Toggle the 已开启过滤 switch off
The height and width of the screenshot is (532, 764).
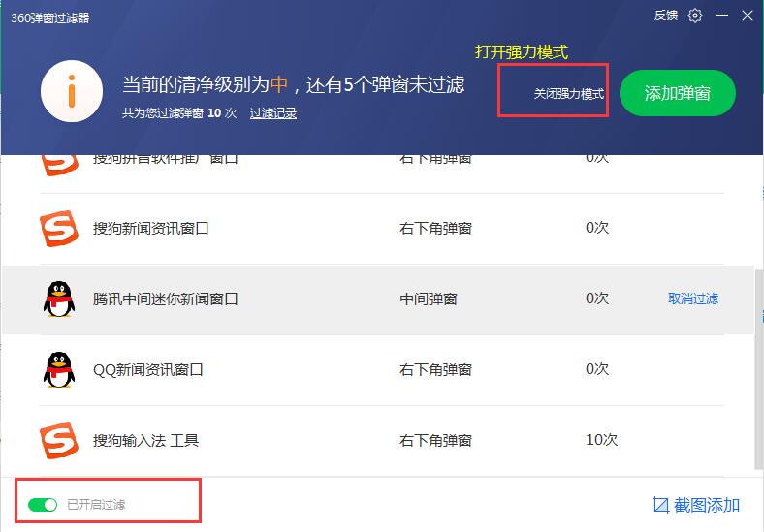(x=43, y=504)
